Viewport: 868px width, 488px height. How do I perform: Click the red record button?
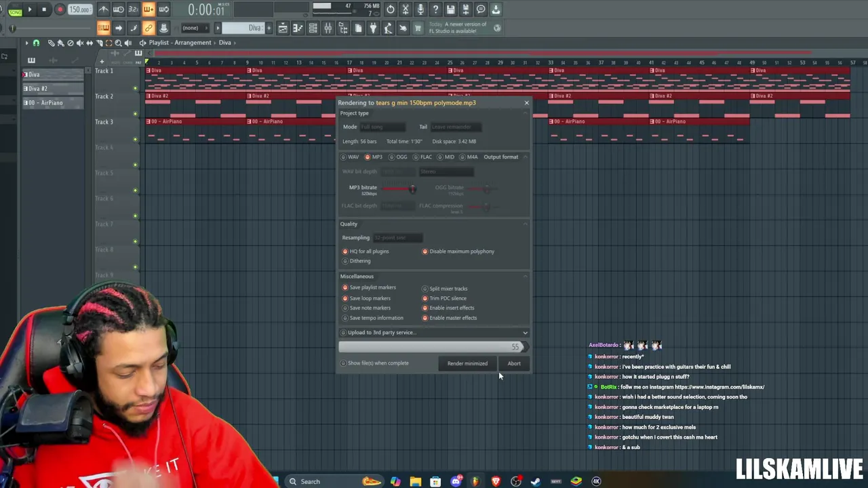click(59, 9)
